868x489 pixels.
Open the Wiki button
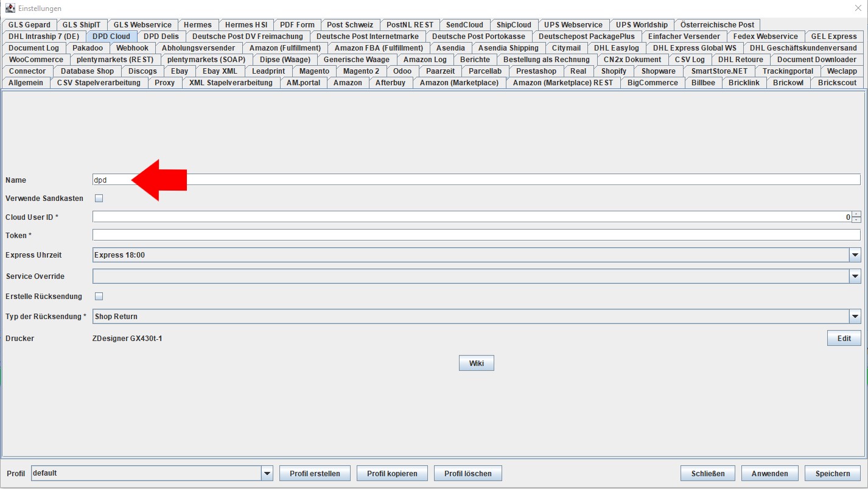tap(477, 364)
